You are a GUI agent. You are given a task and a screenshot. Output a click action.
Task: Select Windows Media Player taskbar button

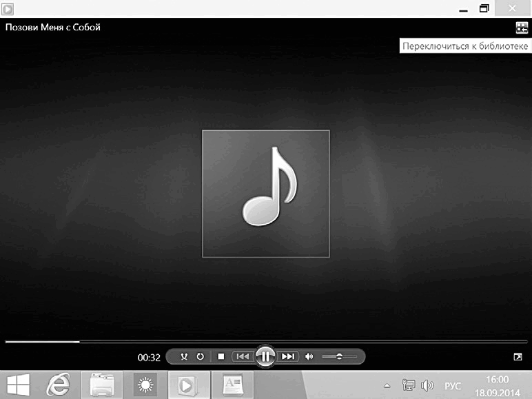pos(189,385)
